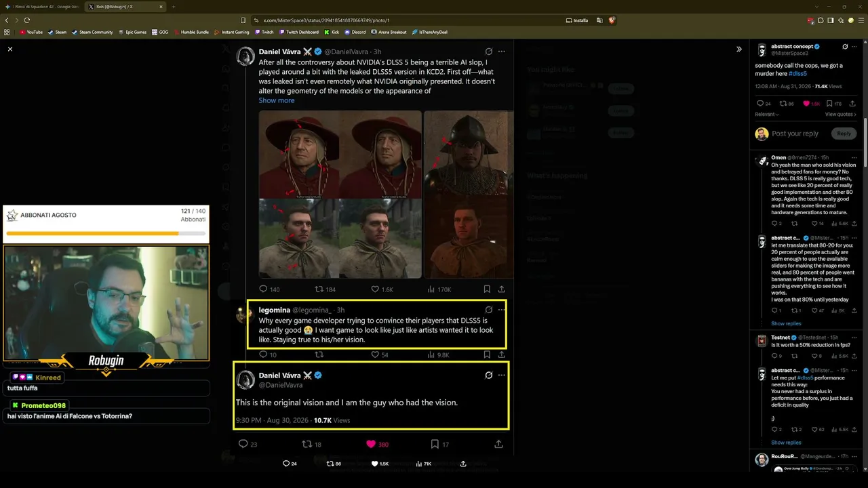Image resolution: width=868 pixels, height=488 pixels.
Task: Bookmark the highlighted post with 17 bookmarks
Action: click(439, 445)
